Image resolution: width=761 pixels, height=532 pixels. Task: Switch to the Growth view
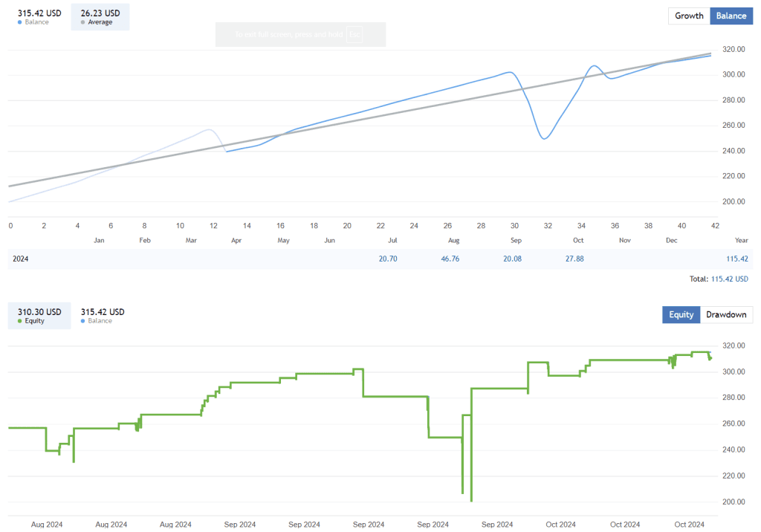click(x=688, y=16)
